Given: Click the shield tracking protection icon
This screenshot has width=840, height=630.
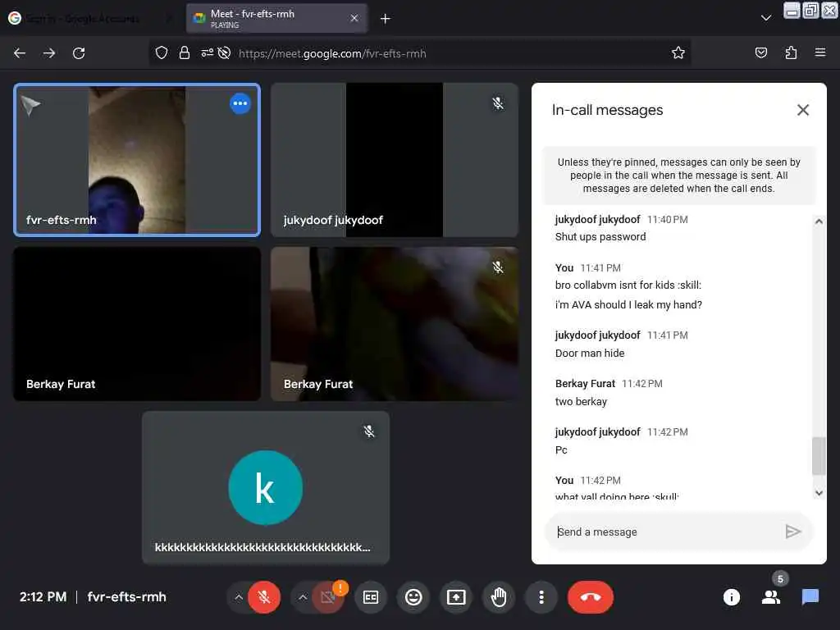Looking at the screenshot, I should [162, 53].
